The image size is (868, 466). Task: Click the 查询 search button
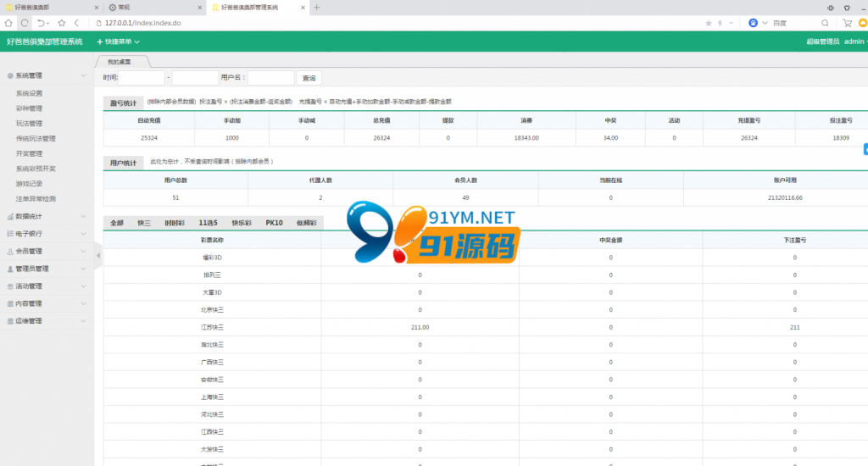pyautogui.click(x=309, y=78)
